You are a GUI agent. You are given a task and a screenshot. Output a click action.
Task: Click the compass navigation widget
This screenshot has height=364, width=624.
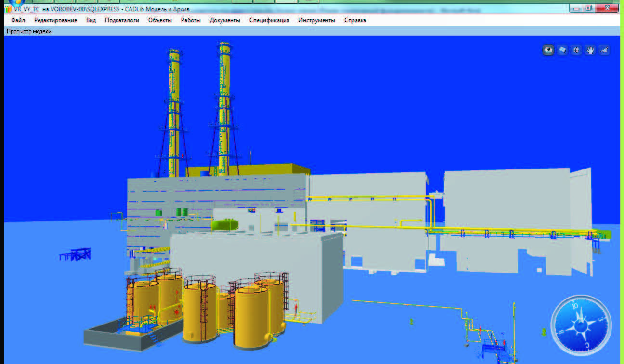581,325
